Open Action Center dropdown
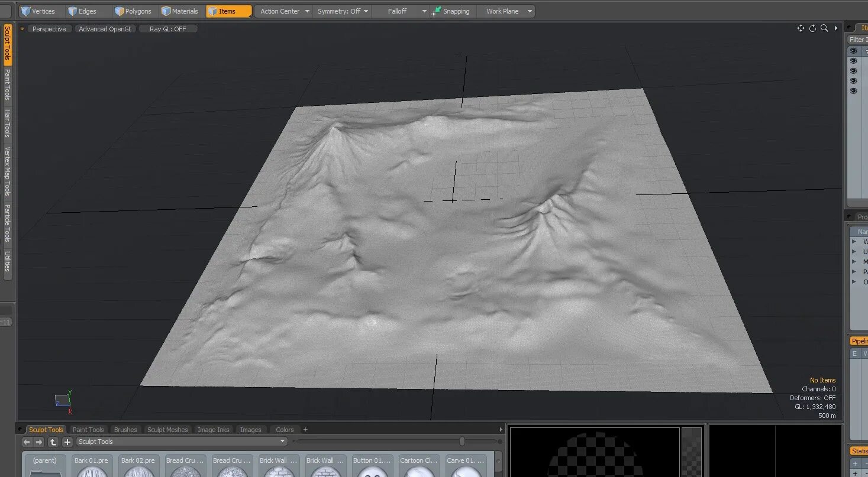868x477 pixels. pyautogui.click(x=285, y=11)
